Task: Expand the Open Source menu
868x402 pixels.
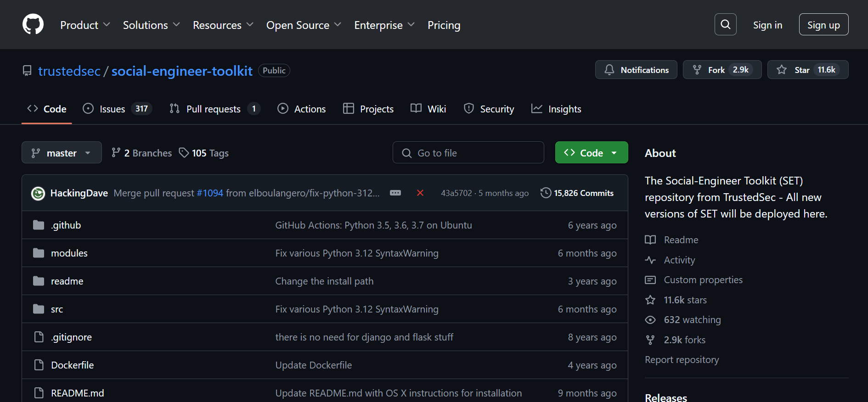Action: 304,25
